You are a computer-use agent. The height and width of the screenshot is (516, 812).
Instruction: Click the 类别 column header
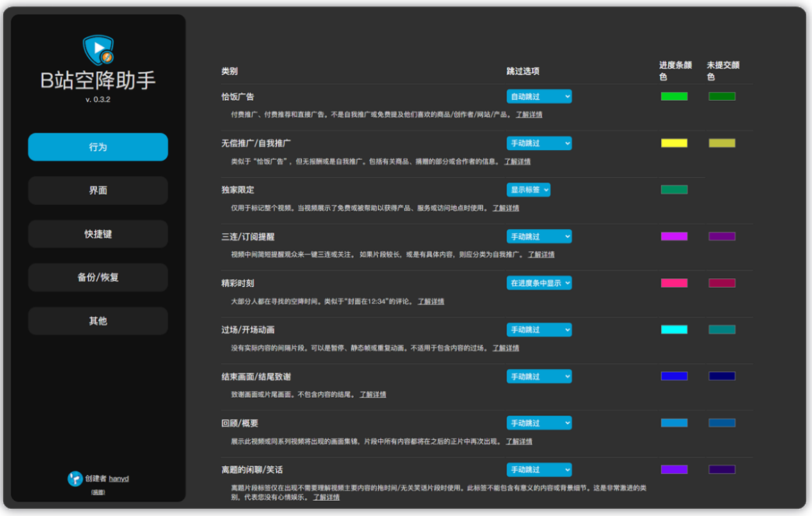(229, 71)
